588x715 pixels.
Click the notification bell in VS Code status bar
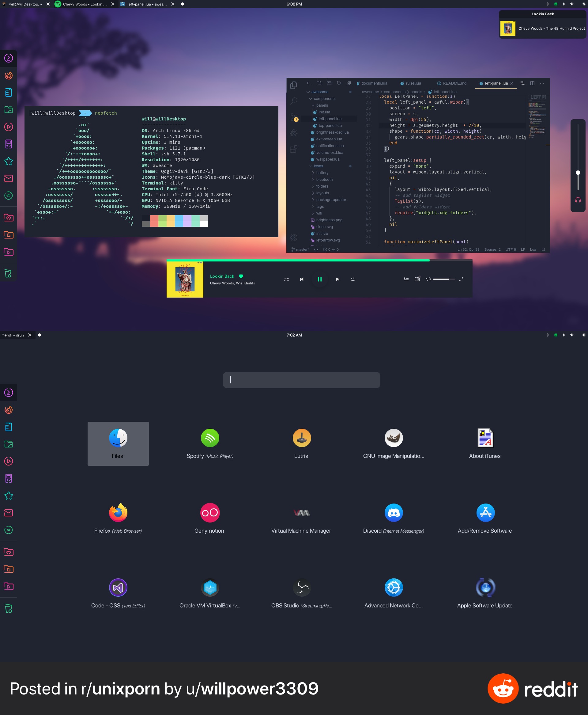[x=543, y=249]
